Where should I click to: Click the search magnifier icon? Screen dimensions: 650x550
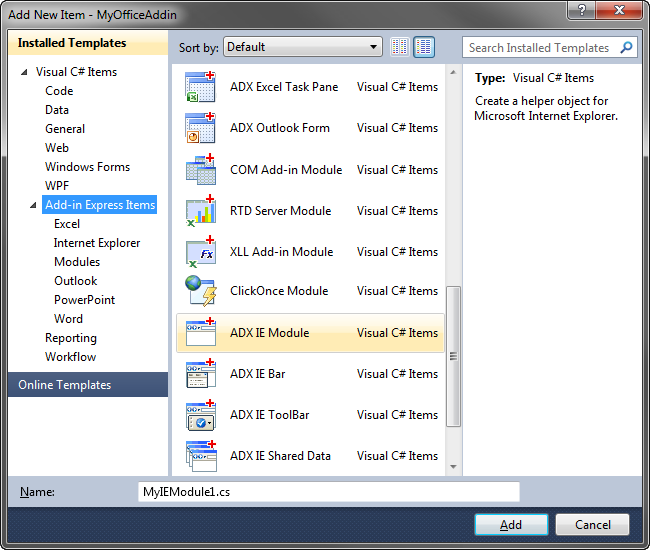(x=626, y=48)
